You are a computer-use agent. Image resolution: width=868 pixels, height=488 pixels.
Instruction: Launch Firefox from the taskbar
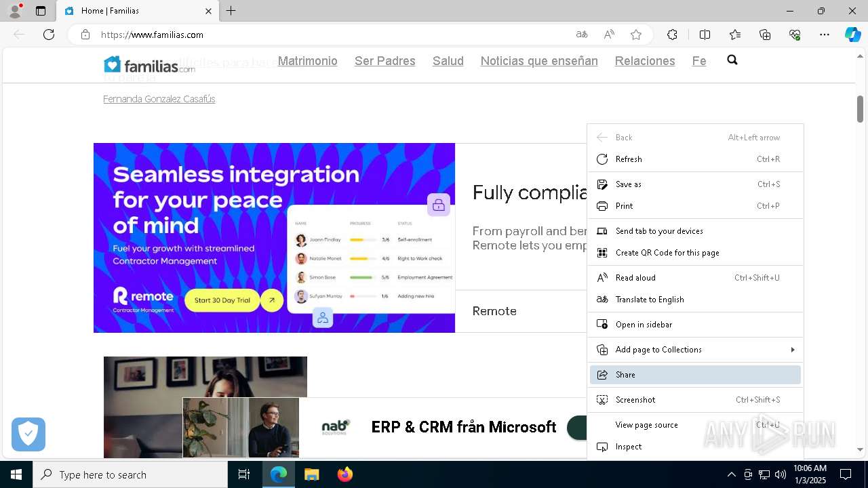coord(345,474)
